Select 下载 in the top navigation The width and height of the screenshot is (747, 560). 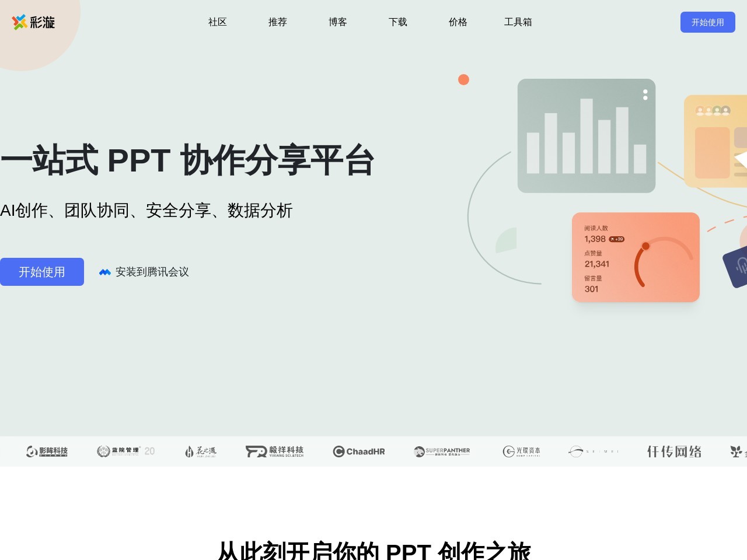[x=397, y=22]
